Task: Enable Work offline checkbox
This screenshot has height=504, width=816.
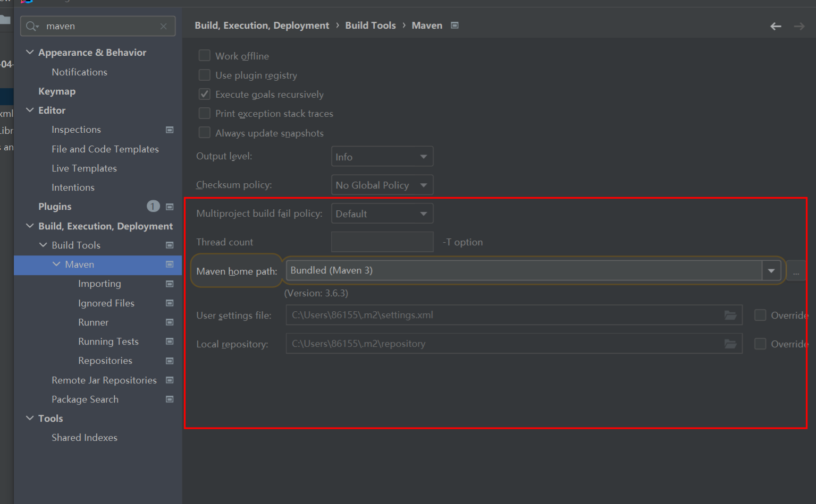Action: 204,55
